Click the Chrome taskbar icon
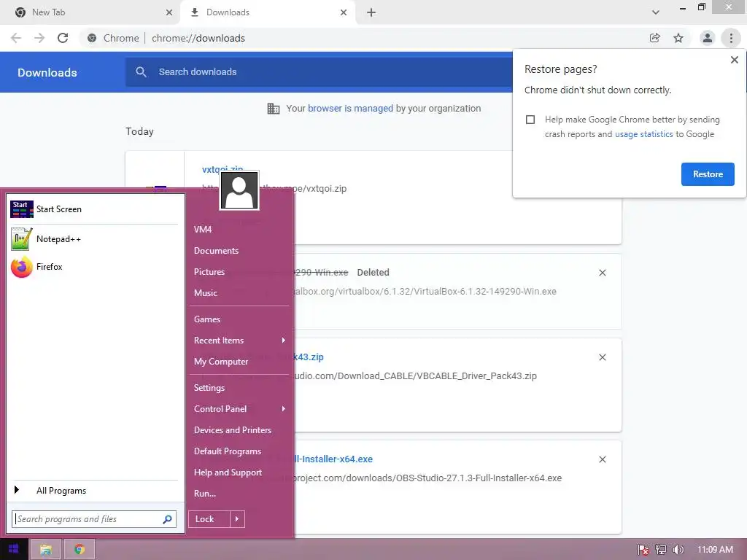Screen dimensions: 747x560 79,550
